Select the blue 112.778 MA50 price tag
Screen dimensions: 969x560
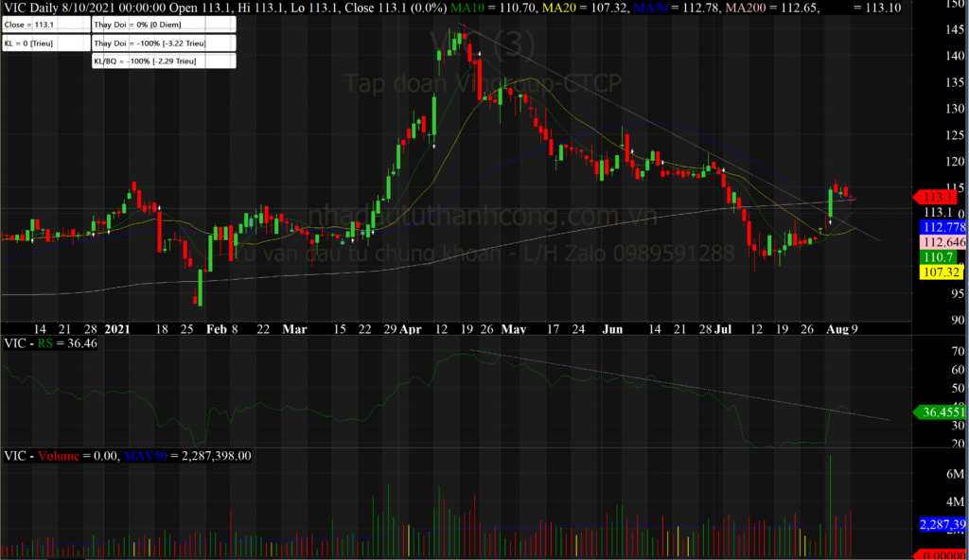coord(943,228)
